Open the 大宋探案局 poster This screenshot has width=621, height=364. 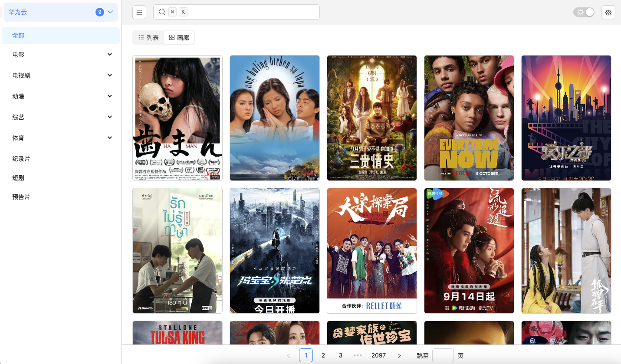pos(372,251)
